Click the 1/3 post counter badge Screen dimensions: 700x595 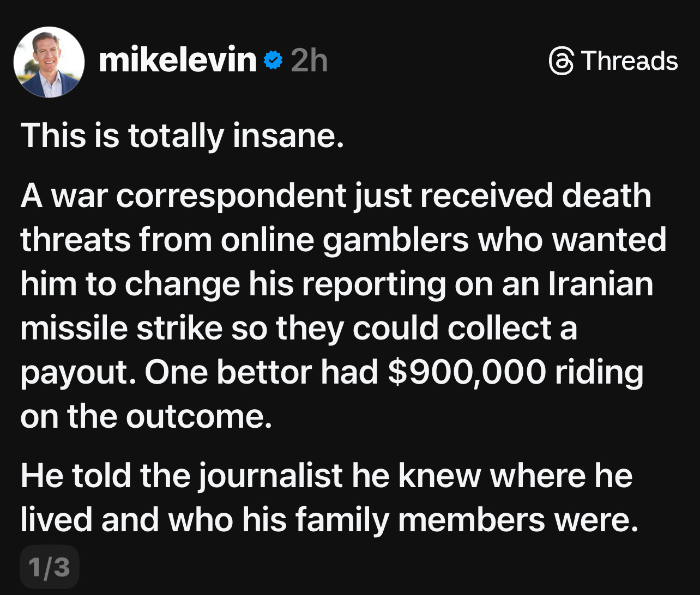click(49, 567)
